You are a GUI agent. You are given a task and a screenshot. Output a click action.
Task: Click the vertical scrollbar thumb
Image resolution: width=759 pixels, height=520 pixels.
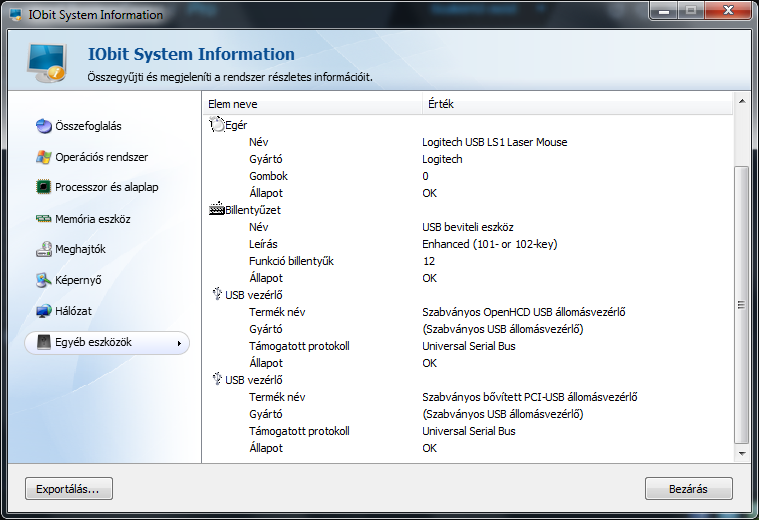click(x=742, y=305)
